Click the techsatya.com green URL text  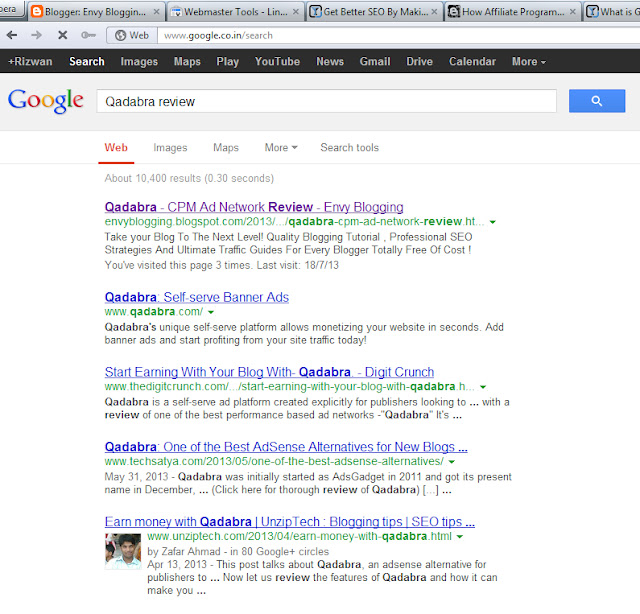tap(274, 461)
